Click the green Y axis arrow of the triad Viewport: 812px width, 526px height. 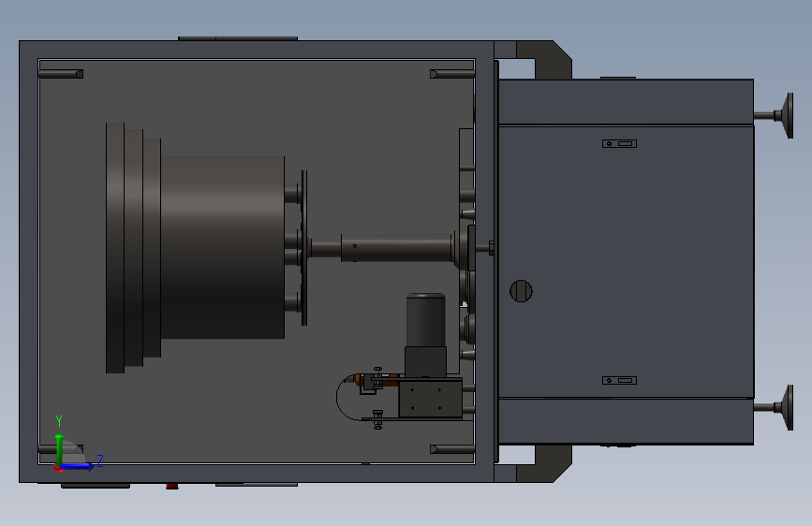59,448
